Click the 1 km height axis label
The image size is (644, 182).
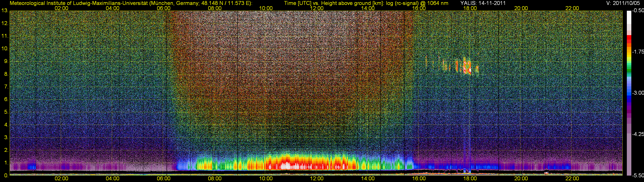point(6,163)
